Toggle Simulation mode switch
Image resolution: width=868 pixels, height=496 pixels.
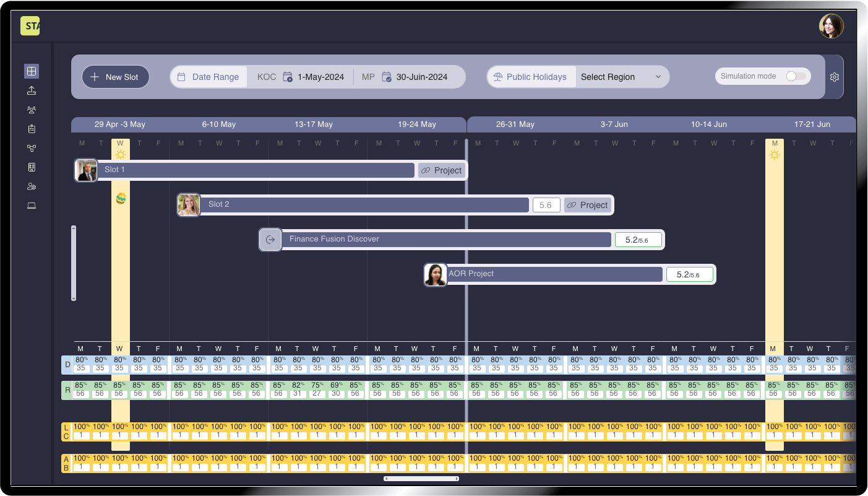(x=796, y=76)
